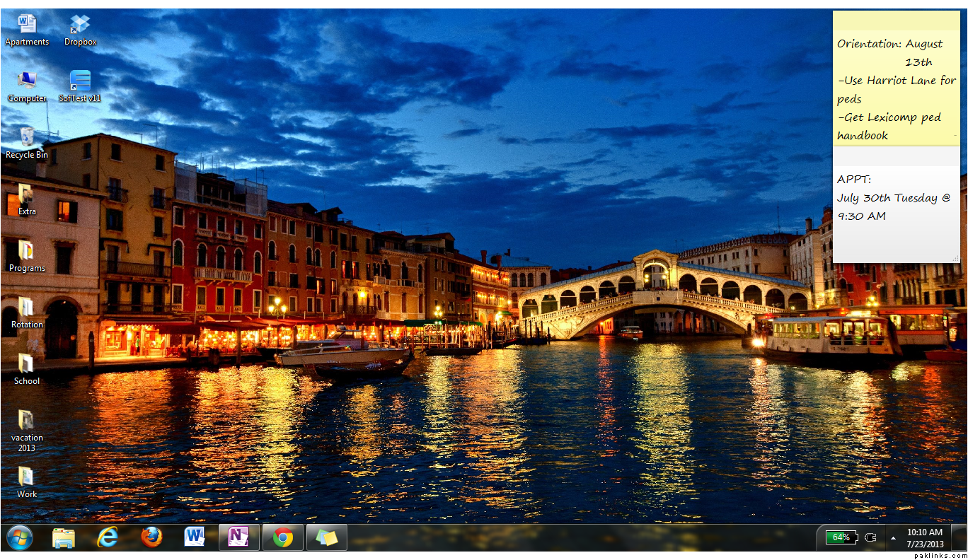Launch Firefox from the taskbar

click(x=151, y=538)
